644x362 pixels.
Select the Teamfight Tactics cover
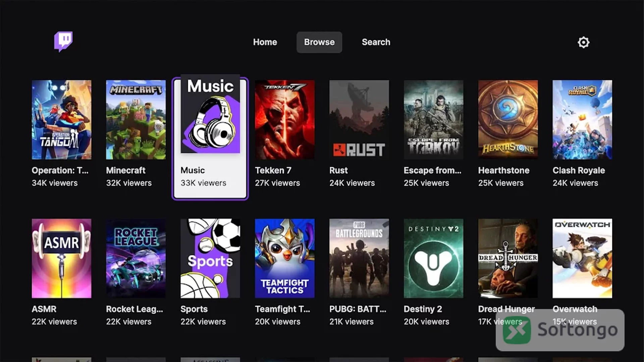[x=285, y=258]
